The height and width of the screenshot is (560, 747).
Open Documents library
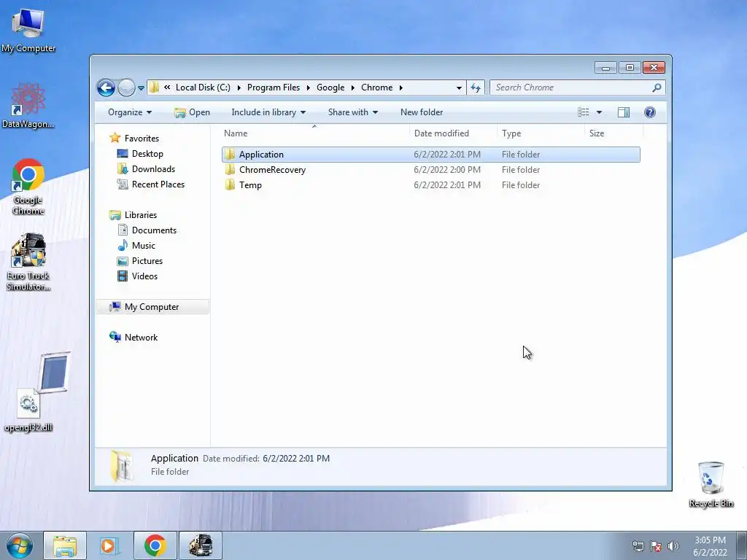coord(154,230)
